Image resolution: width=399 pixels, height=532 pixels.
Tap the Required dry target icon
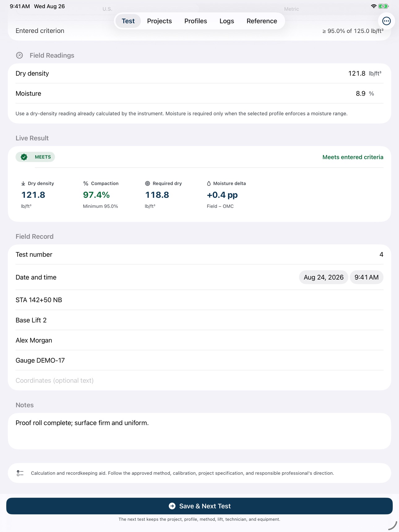[148, 183]
